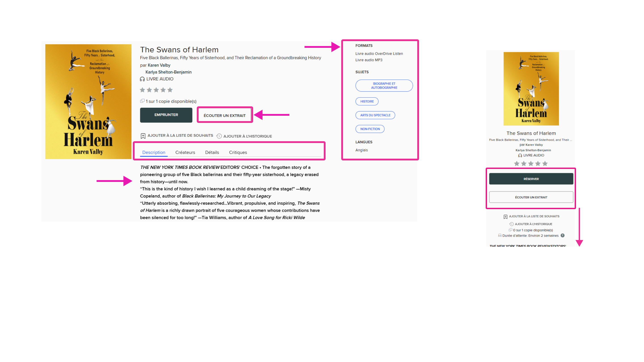Click 0 sur 1 copie disponible(s) text
This screenshot has height=362, width=644.
pos(533,230)
